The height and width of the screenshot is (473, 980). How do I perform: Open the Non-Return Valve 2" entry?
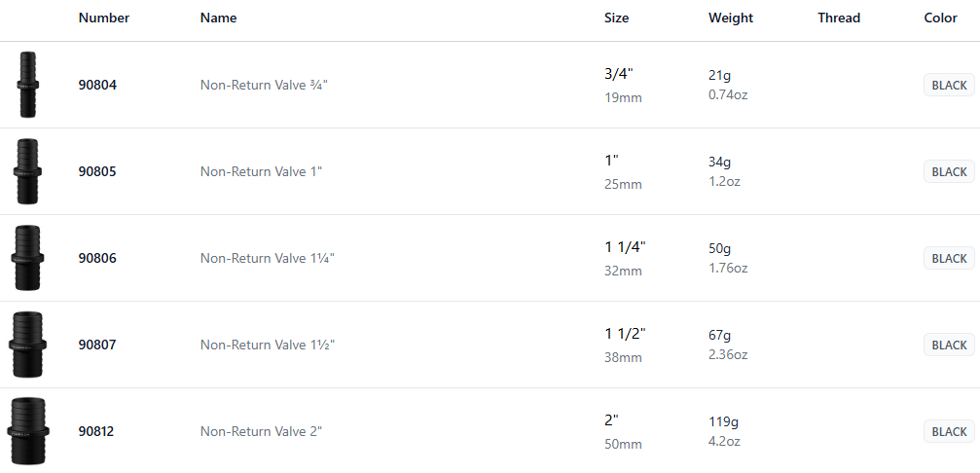click(x=261, y=431)
